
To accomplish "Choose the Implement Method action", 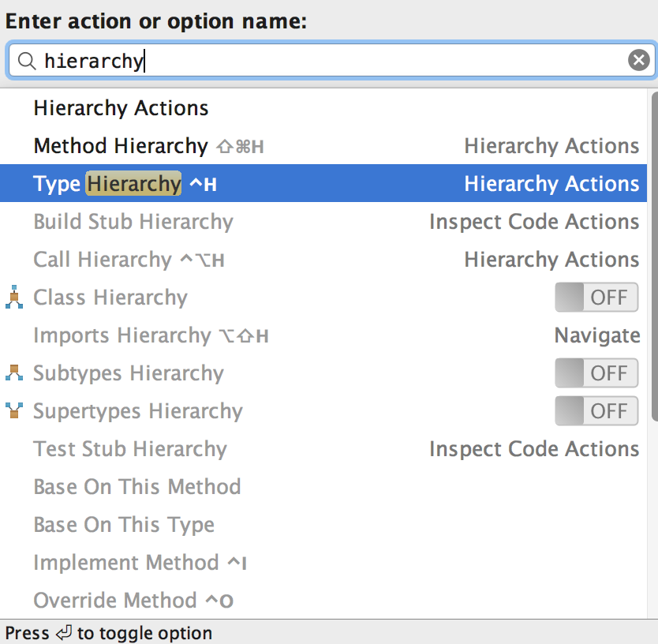I will [x=126, y=563].
